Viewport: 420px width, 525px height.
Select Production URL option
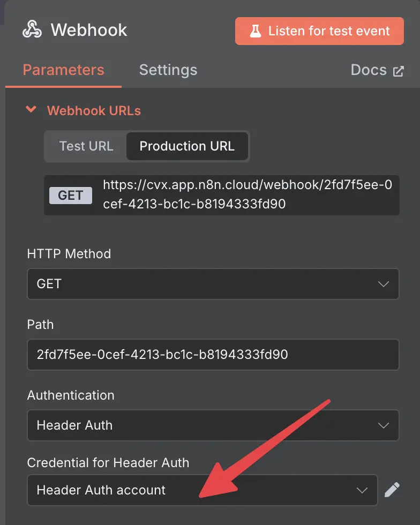click(x=187, y=146)
